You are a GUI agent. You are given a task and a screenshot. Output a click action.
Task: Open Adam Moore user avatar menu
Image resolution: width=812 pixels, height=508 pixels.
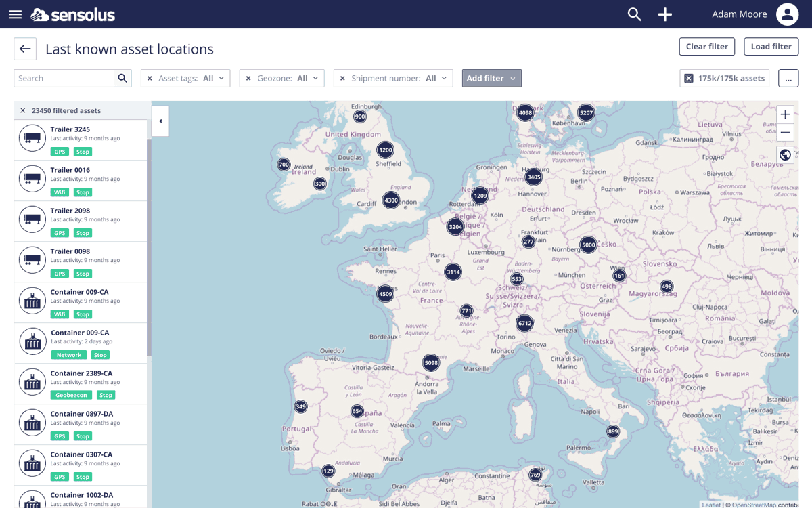pyautogui.click(x=788, y=14)
